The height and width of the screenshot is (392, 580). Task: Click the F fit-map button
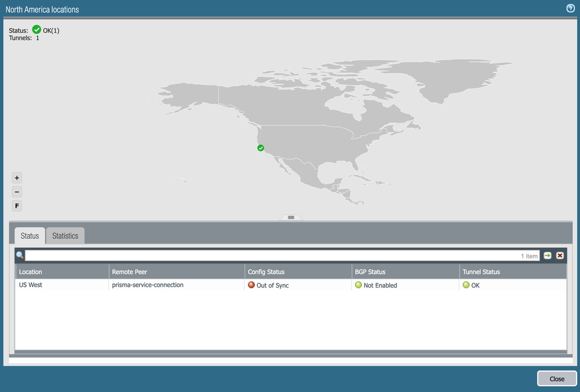(17, 206)
